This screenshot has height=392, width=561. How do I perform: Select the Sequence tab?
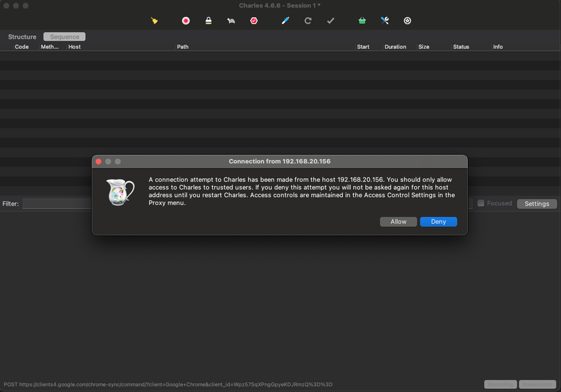pyautogui.click(x=63, y=36)
